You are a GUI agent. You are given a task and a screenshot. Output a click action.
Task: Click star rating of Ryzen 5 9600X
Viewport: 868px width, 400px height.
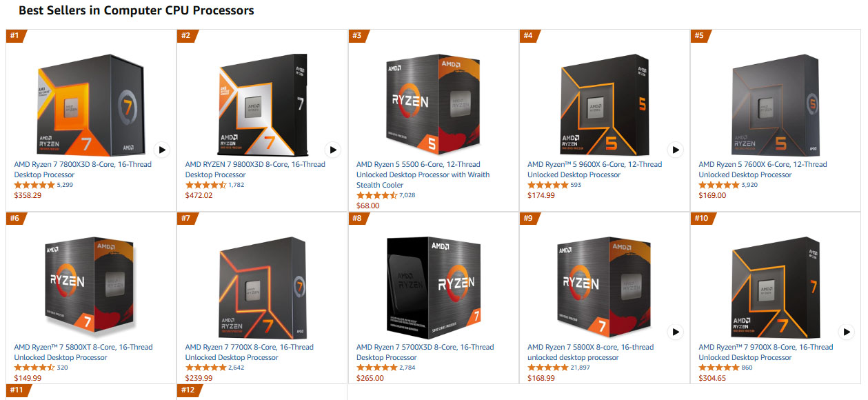point(548,185)
